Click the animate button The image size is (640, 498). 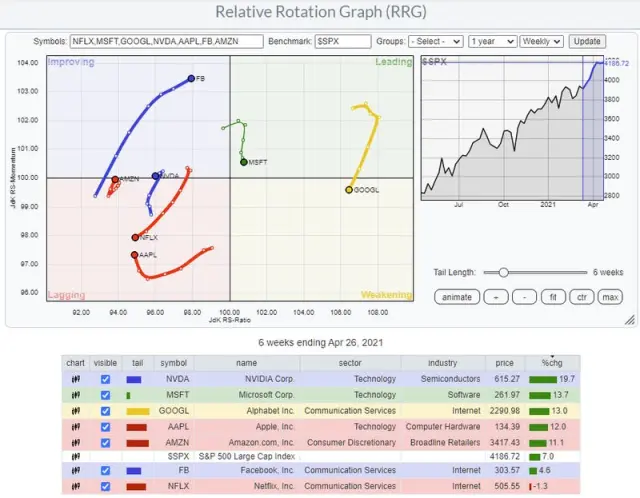pyautogui.click(x=457, y=297)
